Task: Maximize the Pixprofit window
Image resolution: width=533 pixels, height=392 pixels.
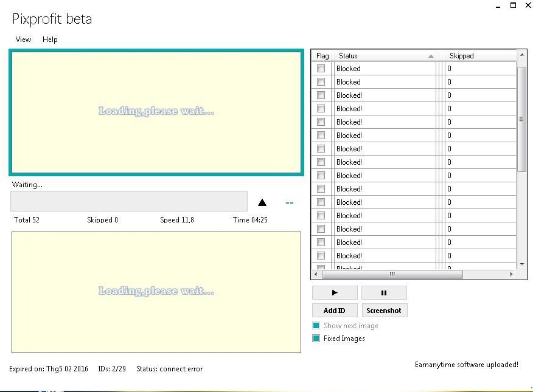Action: [x=514, y=5]
